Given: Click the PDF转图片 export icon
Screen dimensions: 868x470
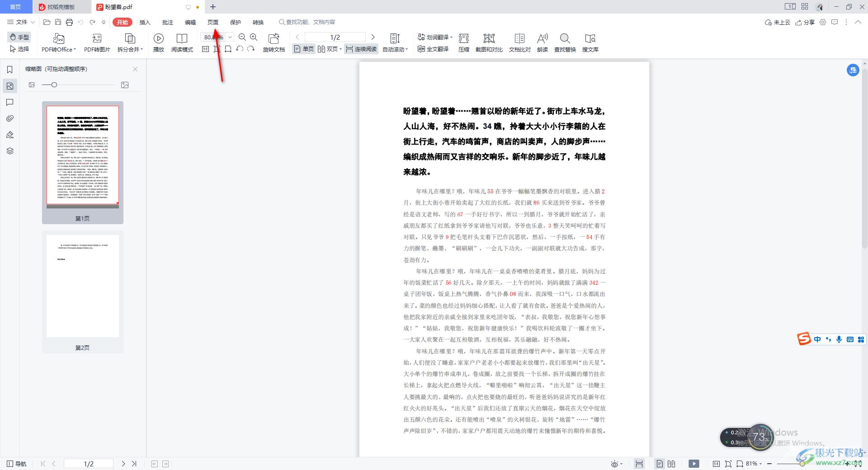Looking at the screenshot, I should click(x=97, y=43).
